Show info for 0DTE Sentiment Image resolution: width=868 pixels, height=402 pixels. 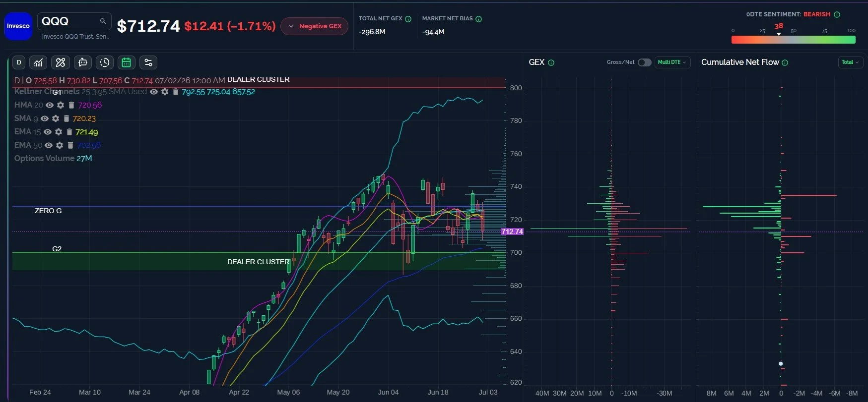(x=837, y=14)
